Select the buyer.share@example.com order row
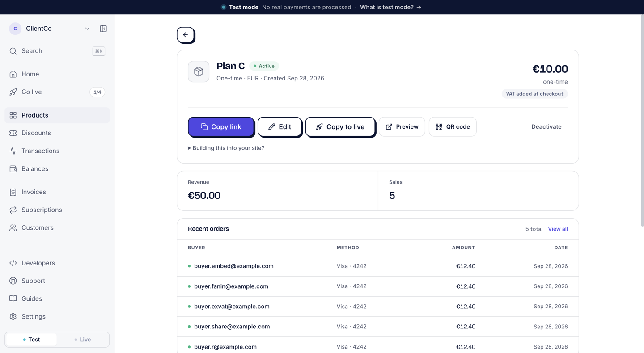 pos(378,327)
